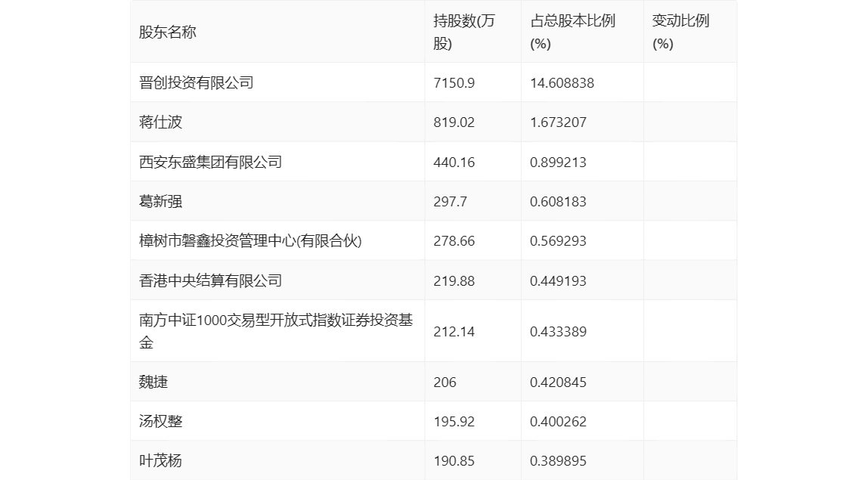Click percentage 0.569293
Screen dimensions: 868x480
(x=558, y=241)
